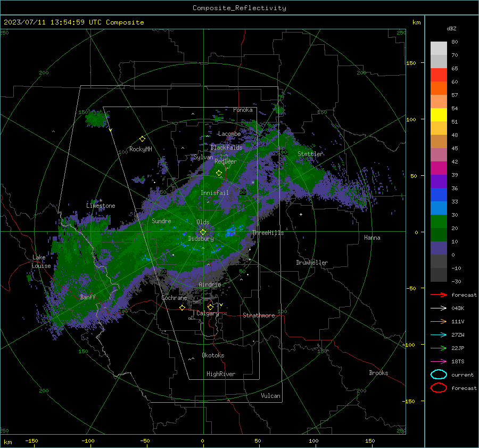Viewport: 479px width, 448px height.
Task: Click the Okotoks label
Action: click(213, 355)
